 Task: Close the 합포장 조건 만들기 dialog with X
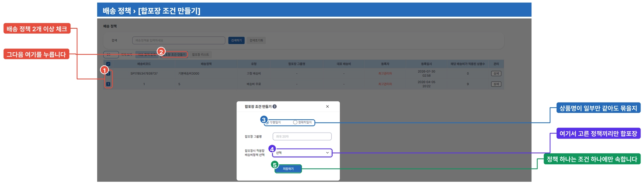click(327, 106)
